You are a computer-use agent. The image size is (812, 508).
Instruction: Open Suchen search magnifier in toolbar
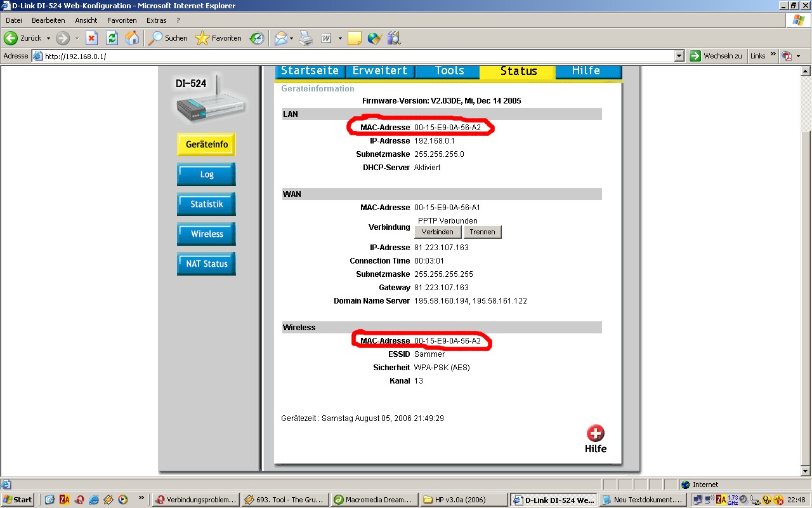pos(167,38)
